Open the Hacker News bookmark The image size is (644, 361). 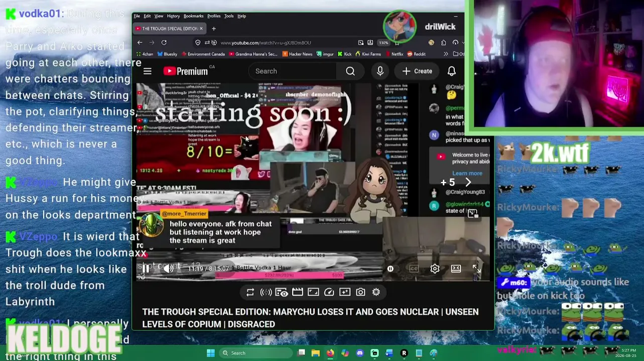(297, 54)
